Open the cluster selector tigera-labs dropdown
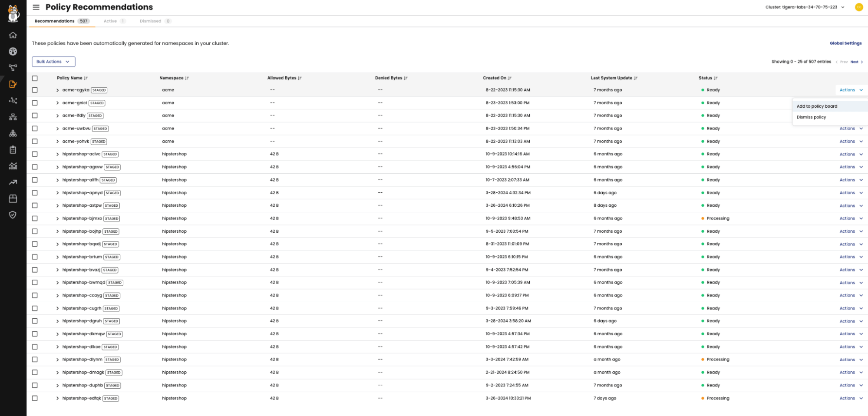 point(805,7)
